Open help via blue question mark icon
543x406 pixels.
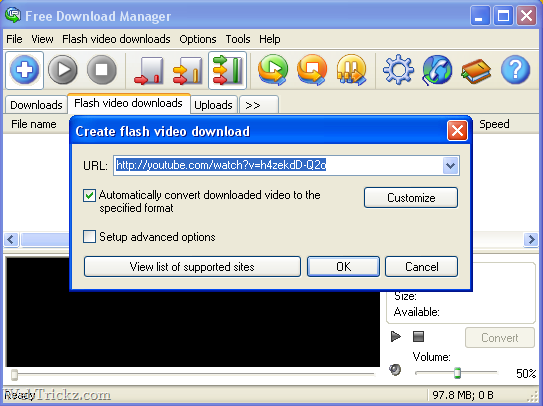tap(515, 70)
